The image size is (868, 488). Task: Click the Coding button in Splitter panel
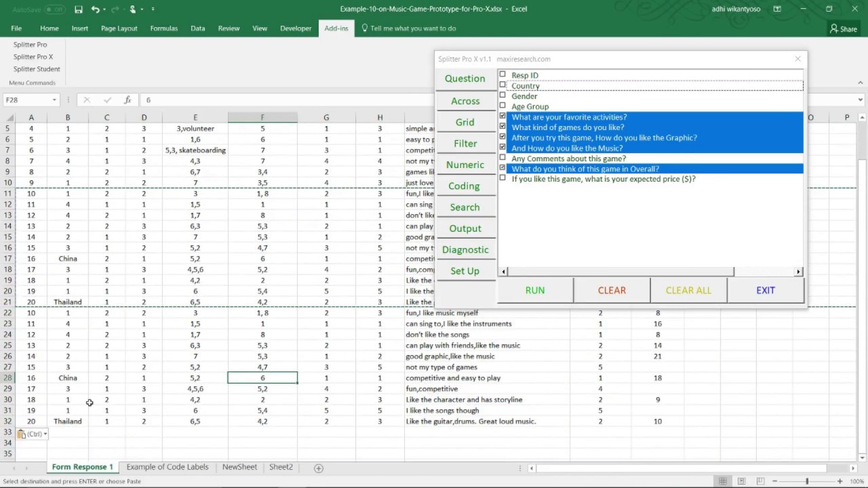point(465,186)
